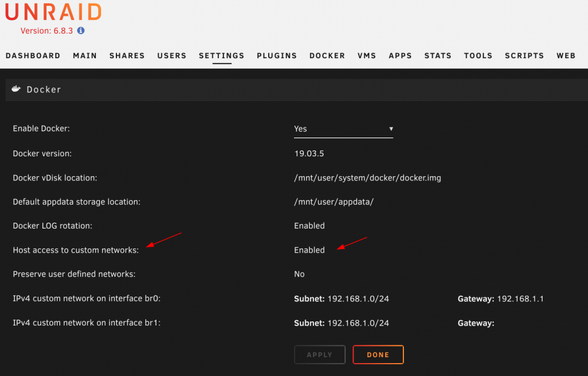Click the Docker LOG rotation label
The height and width of the screenshot is (376, 588).
(x=52, y=226)
